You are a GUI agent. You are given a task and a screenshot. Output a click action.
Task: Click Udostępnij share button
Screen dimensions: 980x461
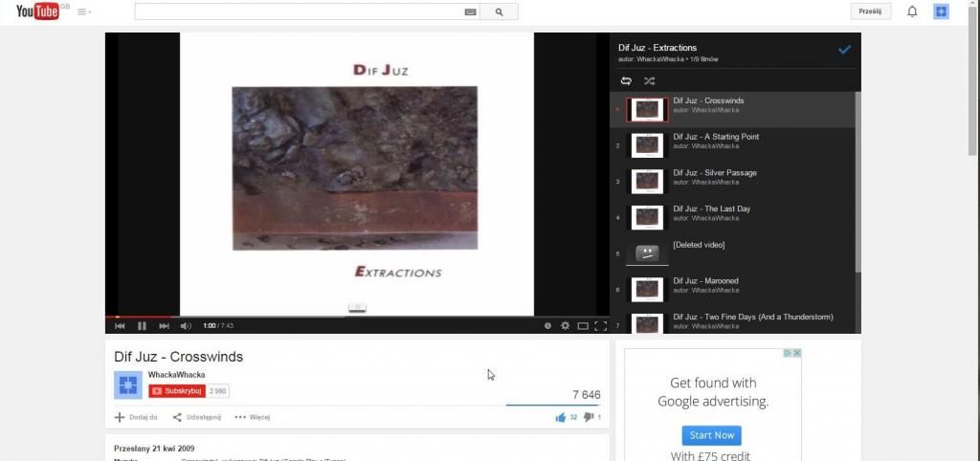coord(197,417)
